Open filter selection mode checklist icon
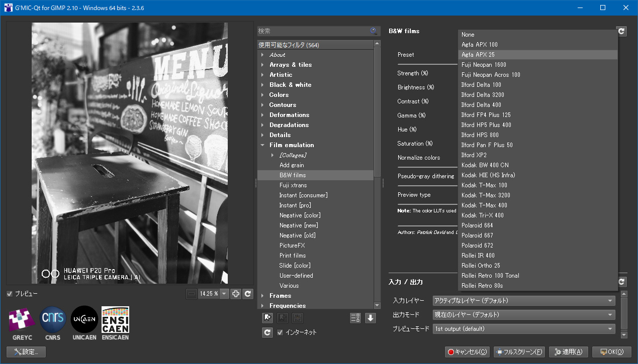 click(x=355, y=318)
